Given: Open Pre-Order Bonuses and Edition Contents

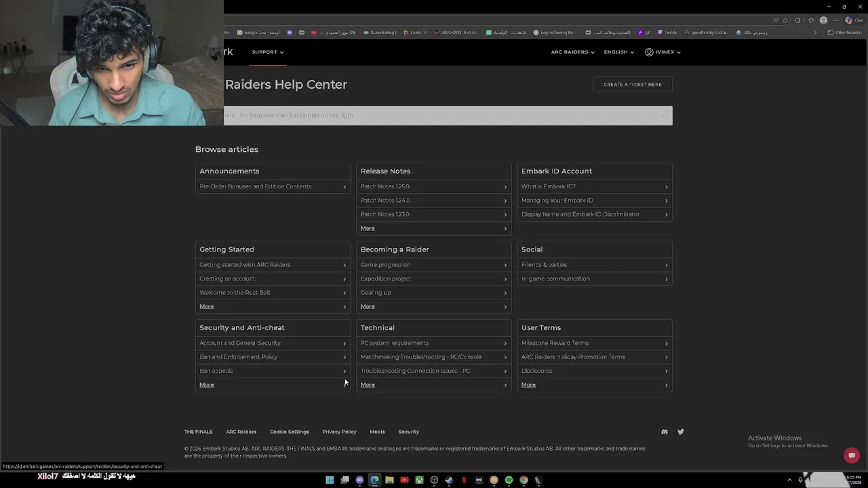Looking at the screenshot, I should [x=273, y=186].
